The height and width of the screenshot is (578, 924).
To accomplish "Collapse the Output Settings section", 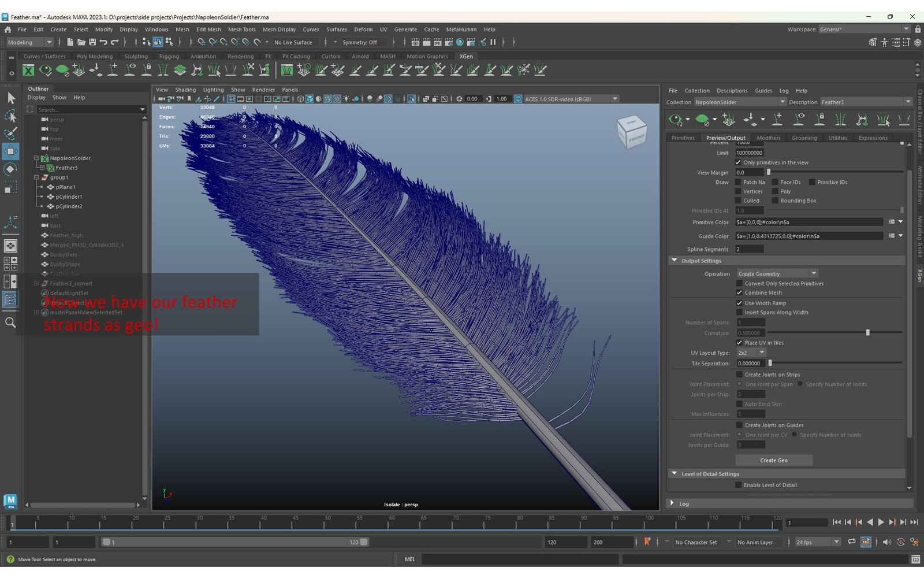I will coord(674,261).
